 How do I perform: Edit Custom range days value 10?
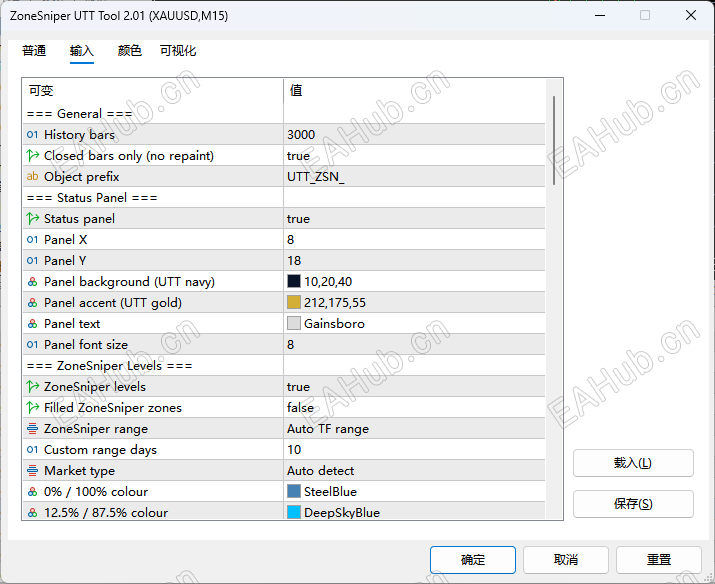414,450
